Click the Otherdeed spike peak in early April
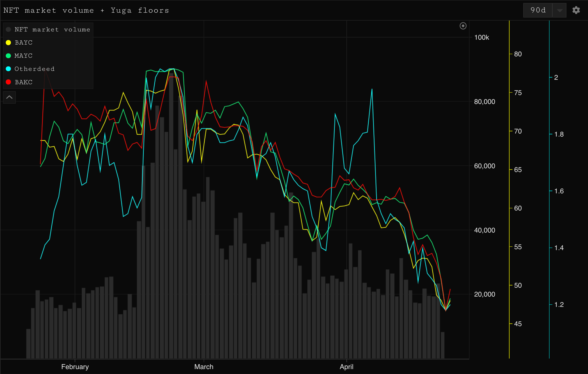 [x=372, y=89]
